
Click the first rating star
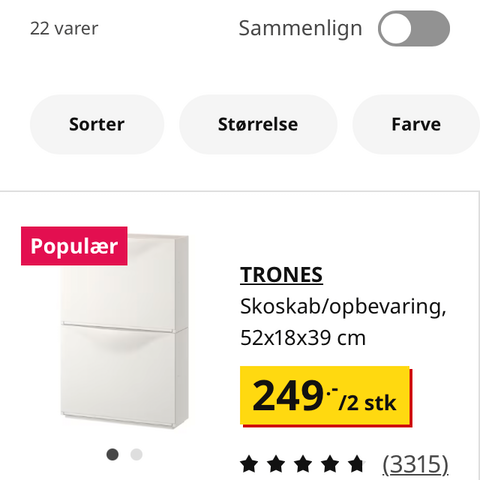click(249, 464)
